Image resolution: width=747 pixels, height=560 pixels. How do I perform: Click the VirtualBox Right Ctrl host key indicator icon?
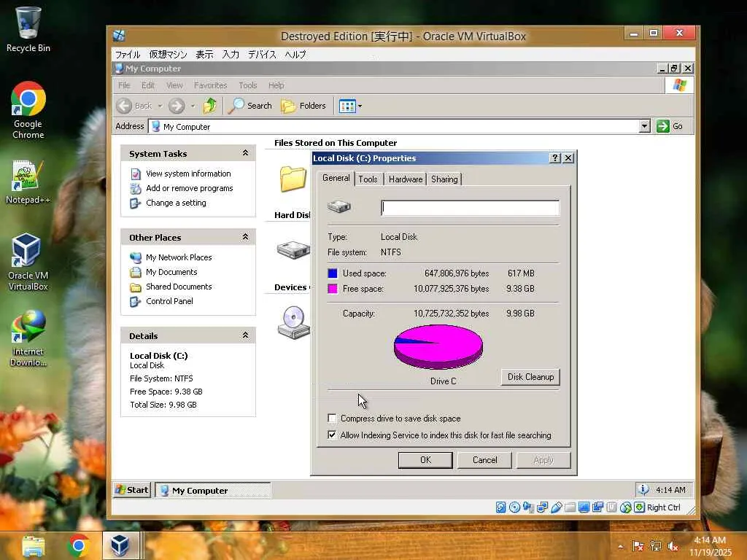(x=639, y=507)
